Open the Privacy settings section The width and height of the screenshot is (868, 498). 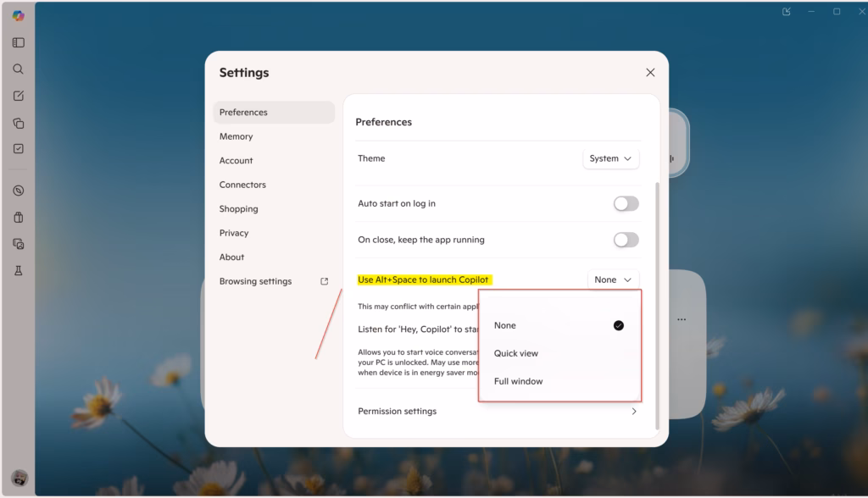click(234, 233)
